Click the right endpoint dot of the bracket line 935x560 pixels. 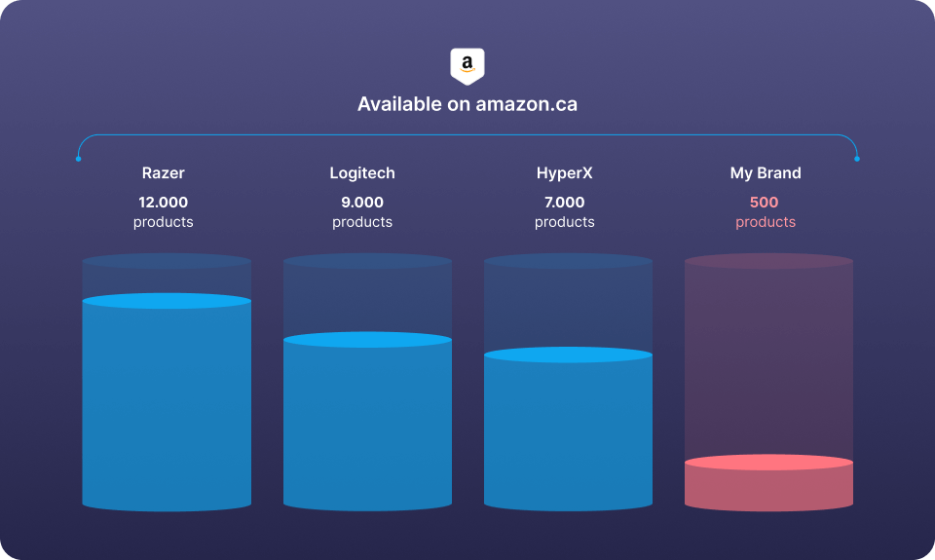coord(857,158)
